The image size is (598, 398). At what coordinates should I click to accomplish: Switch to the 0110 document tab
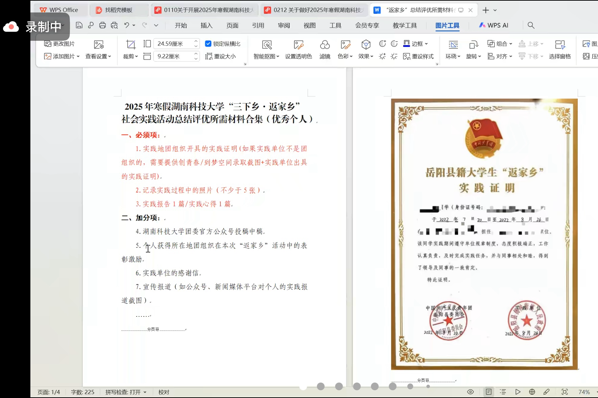point(204,10)
